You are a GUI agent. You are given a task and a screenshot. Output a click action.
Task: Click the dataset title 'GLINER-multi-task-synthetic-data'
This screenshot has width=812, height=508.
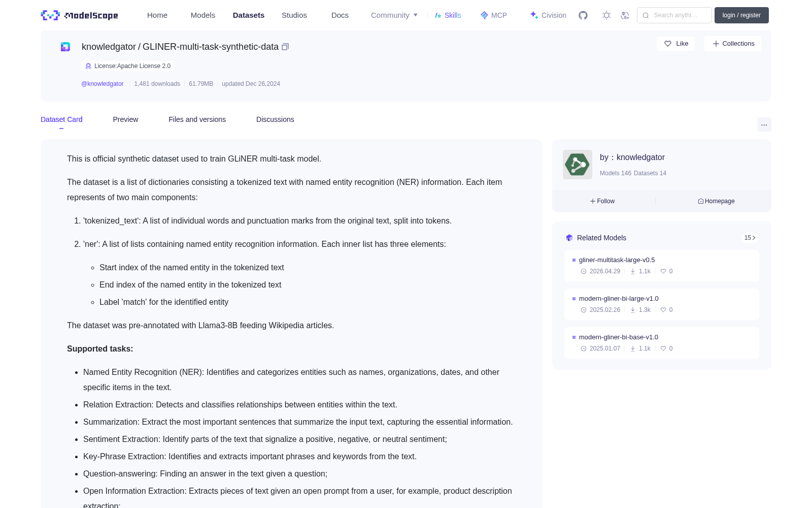tap(211, 47)
